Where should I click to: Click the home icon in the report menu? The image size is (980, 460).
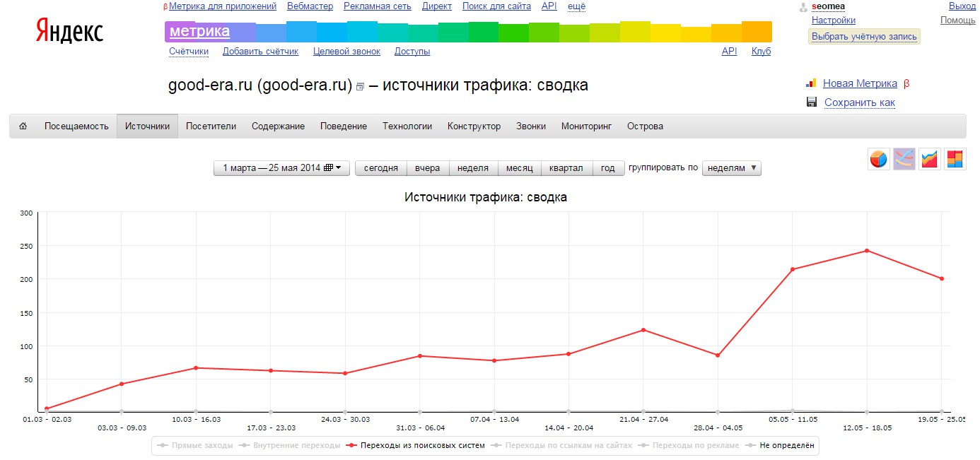pyautogui.click(x=23, y=126)
